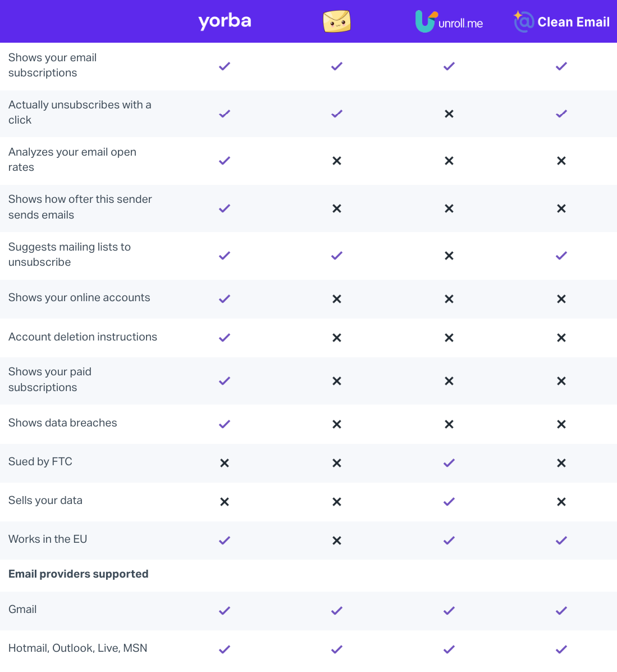Select the 'Account deletion instructions' row label
The image size is (617, 672).
[83, 337]
